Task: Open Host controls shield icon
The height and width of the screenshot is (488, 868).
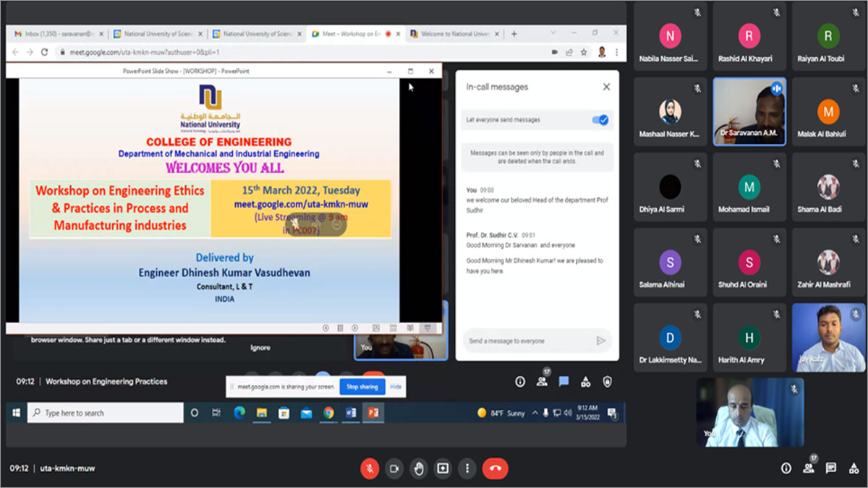Action: 608,382
